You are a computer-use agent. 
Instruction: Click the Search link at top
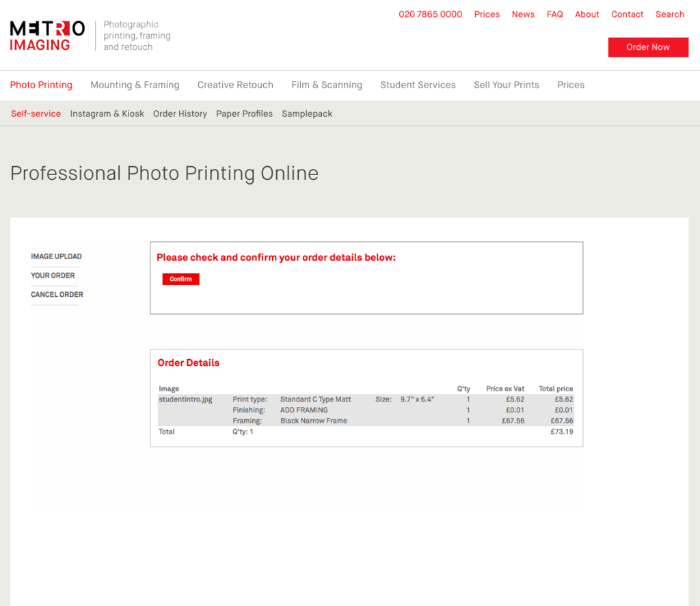pos(669,14)
